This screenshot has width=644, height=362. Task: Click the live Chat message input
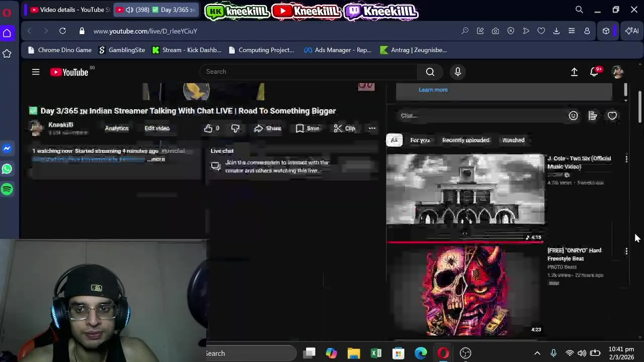coord(480,116)
